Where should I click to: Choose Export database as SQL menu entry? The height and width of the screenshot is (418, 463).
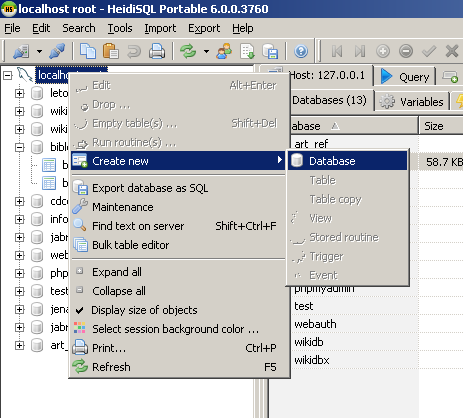pos(177,188)
